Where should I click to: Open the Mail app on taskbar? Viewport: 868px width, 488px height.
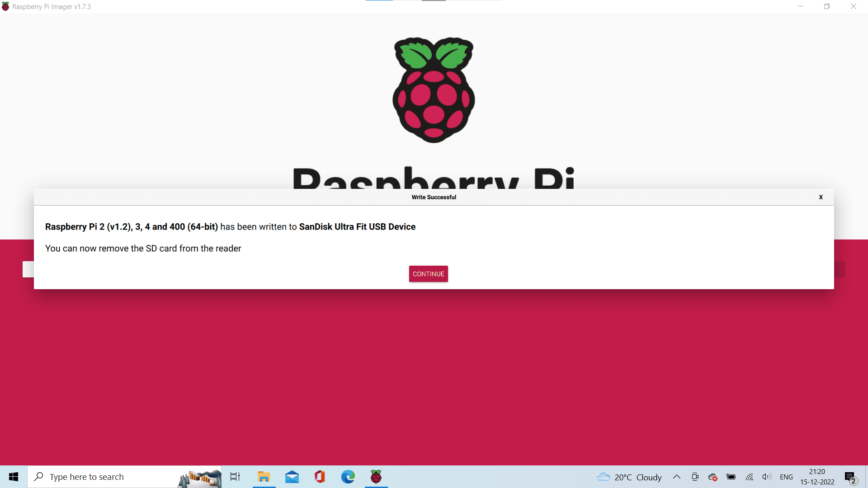(x=292, y=477)
